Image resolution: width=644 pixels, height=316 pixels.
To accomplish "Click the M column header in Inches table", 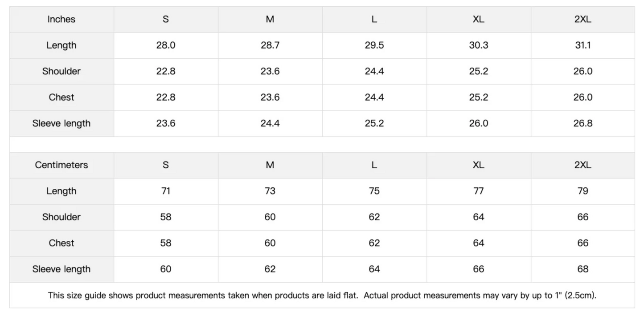I will (x=270, y=19).
